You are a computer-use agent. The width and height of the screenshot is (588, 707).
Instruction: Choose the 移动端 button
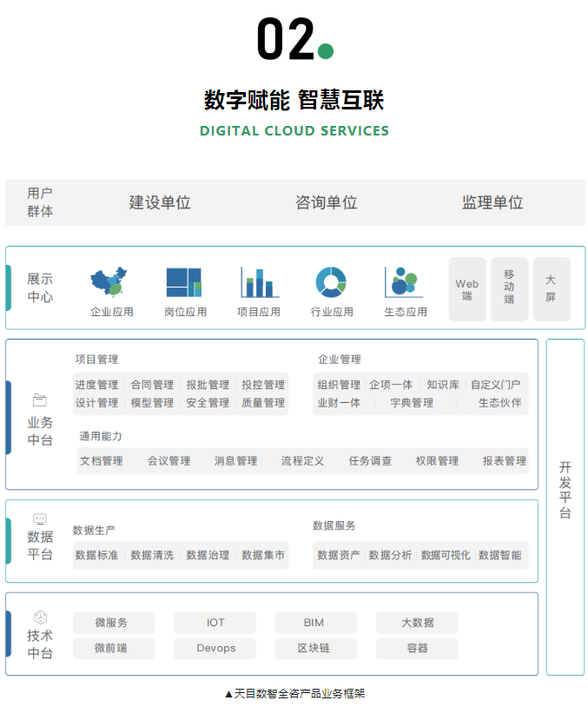coord(509,289)
